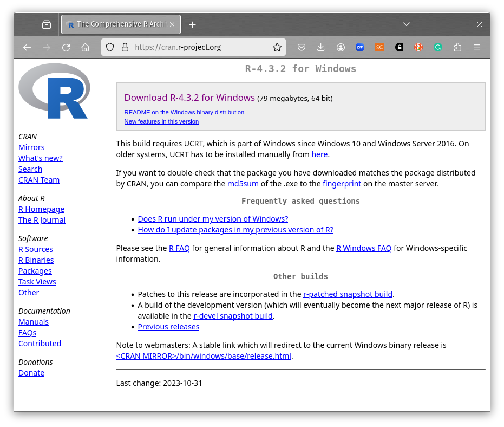Bookmark this page with the star

pos(277,48)
